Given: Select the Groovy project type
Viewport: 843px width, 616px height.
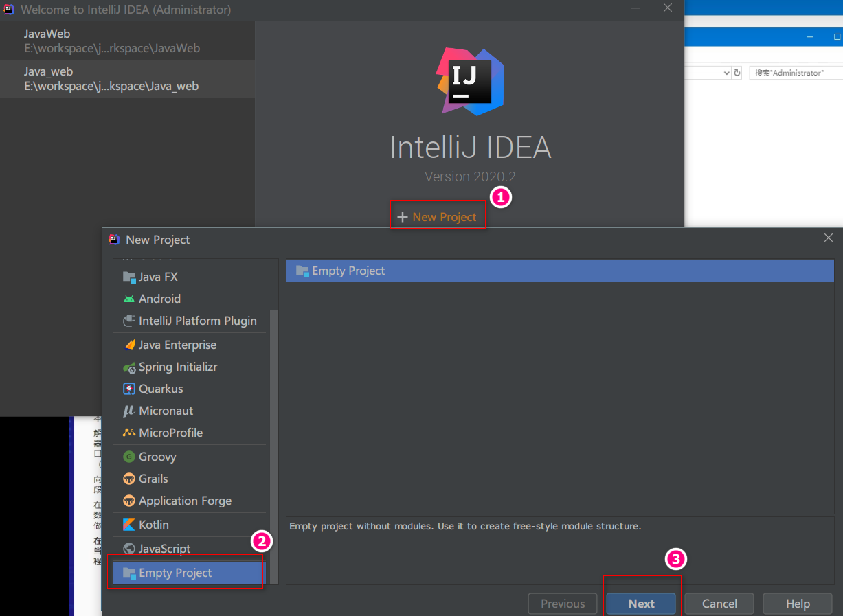Looking at the screenshot, I should click(x=189, y=457).
